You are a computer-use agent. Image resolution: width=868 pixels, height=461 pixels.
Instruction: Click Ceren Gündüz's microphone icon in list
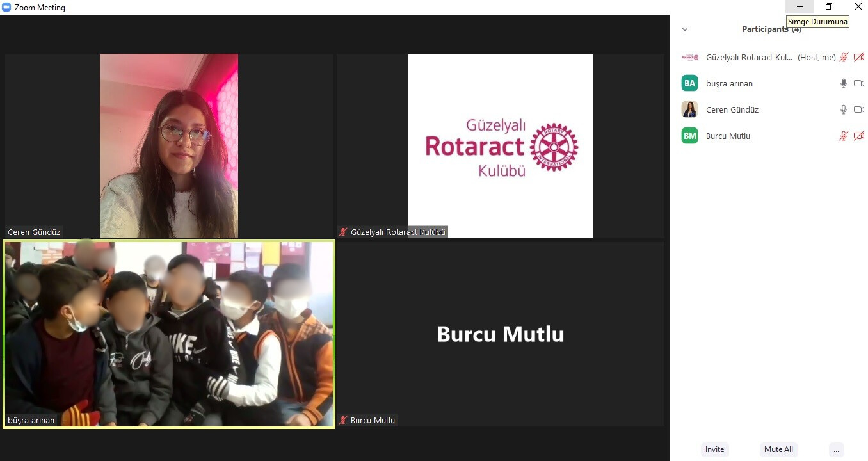[x=844, y=109]
